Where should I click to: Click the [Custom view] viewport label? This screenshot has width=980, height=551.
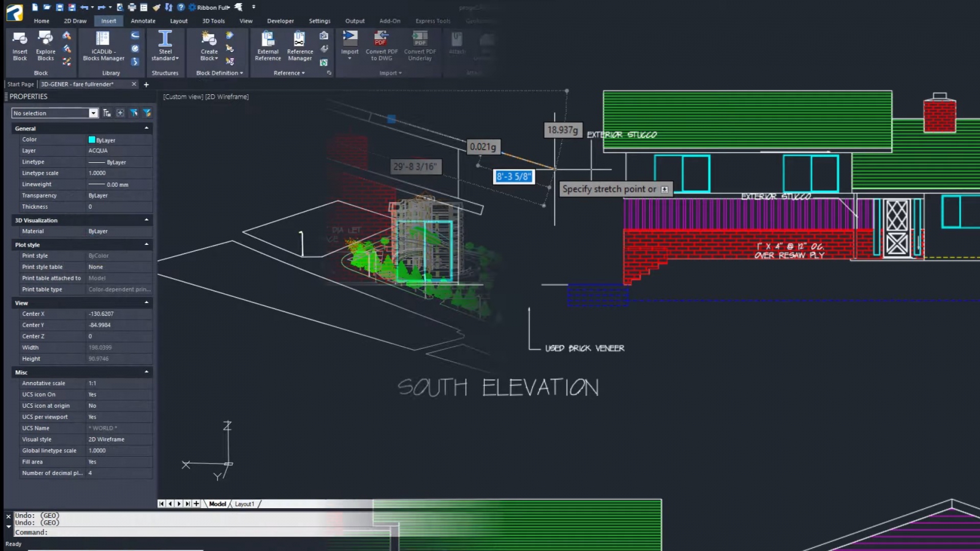click(183, 97)
